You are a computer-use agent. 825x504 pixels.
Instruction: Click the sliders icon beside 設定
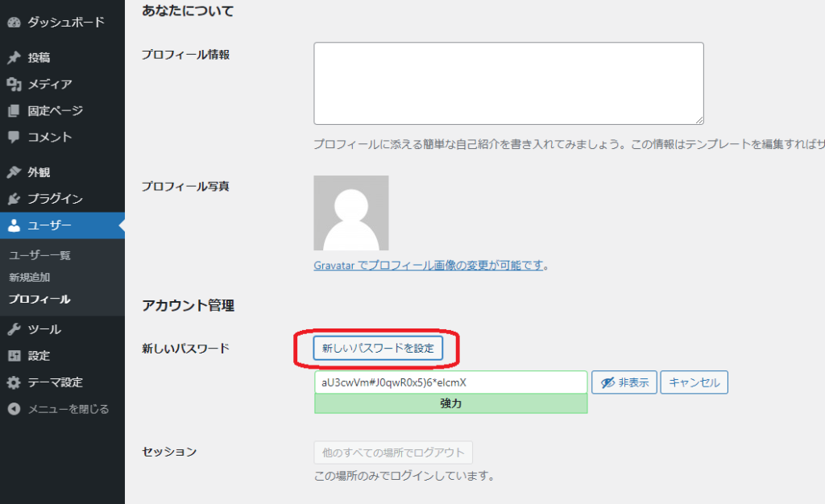point(14,356)
